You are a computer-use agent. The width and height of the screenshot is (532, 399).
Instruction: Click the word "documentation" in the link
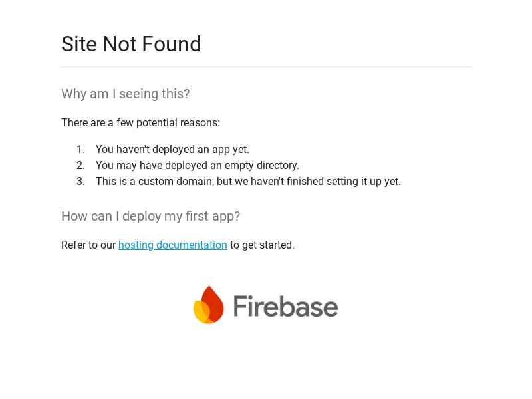pyautogui.click(x=192, y=245)
